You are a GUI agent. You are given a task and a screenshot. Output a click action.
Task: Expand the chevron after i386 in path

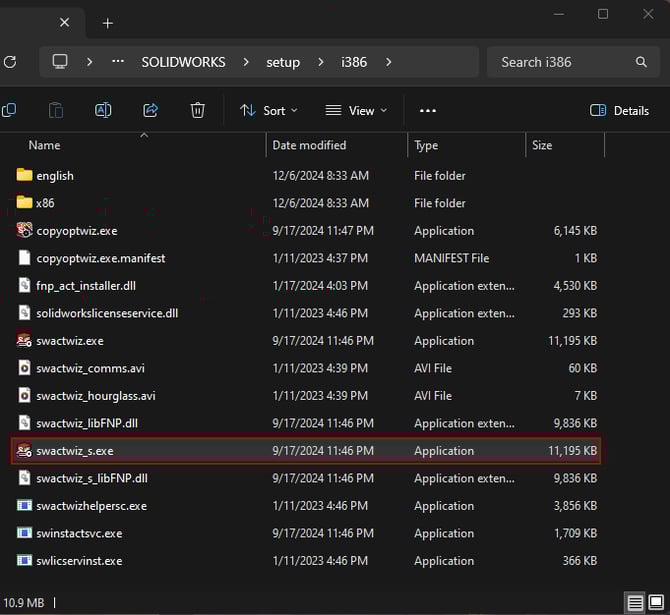pos(388,62)
